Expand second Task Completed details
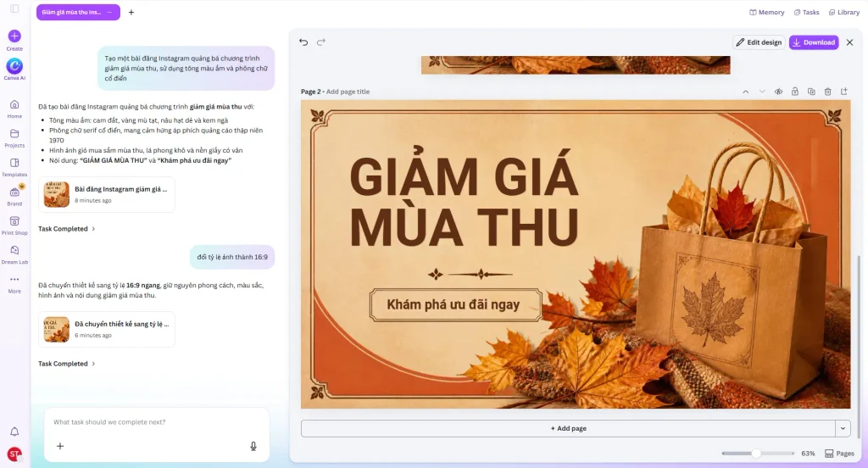The image size is (868, 468). [66, 364]
